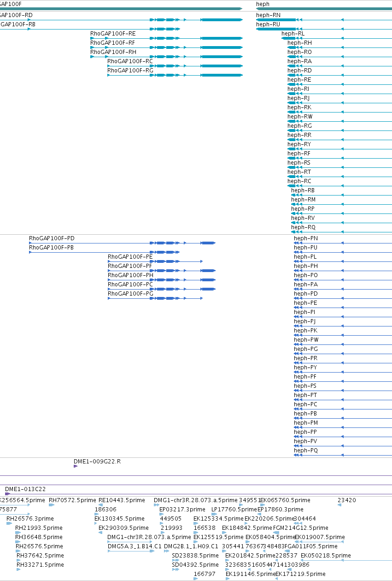392x581 pixels.
Task: Select polypeptide heph-PY label
Action: (x=305, y=368)
